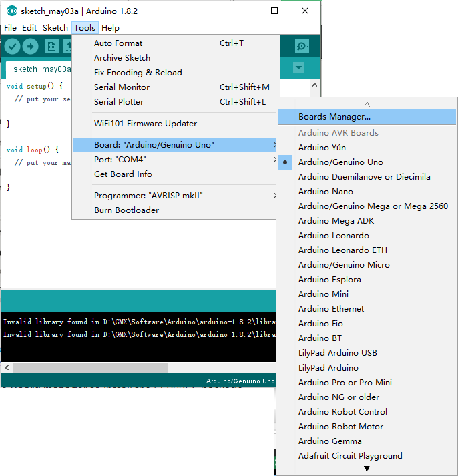Click "void setup() {" code line
This screenshot has width=458, height=476.
click(x=35, y=86)
